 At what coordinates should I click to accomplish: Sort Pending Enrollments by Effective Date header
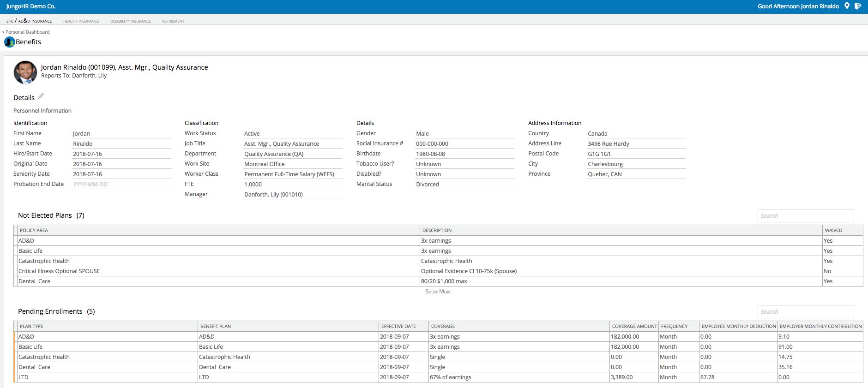pos(398,326)
